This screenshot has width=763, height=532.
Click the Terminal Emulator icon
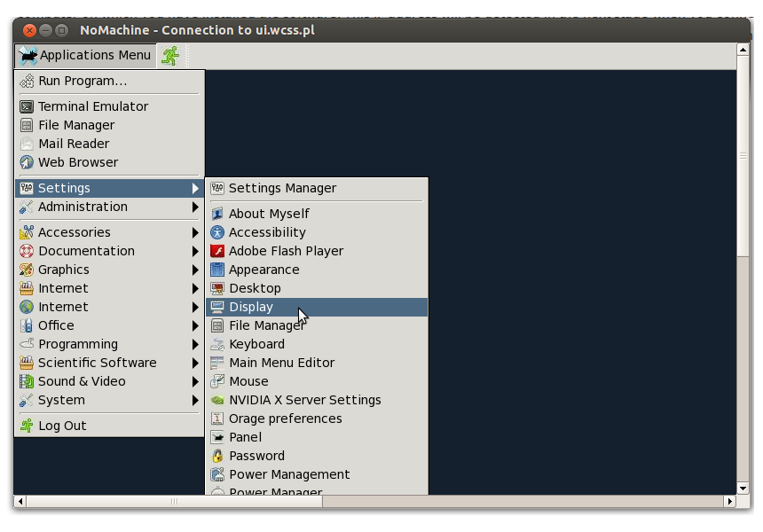(x=27, y=106)
